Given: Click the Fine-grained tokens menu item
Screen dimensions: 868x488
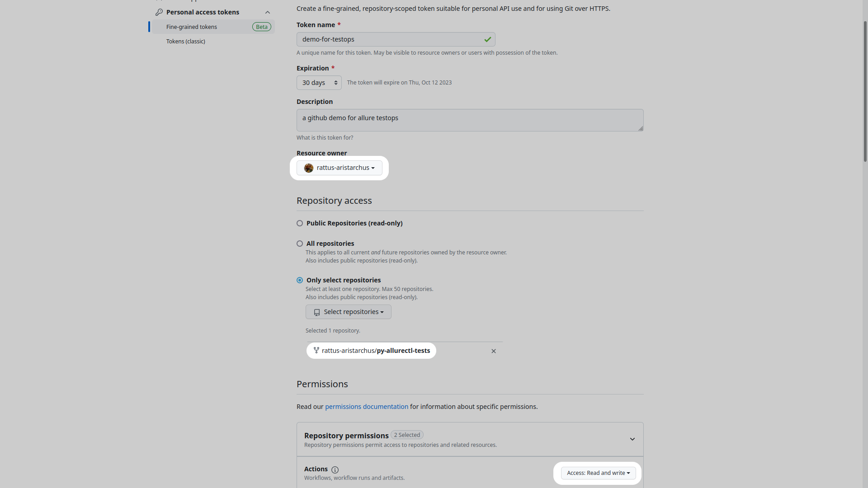Looking at the screenshot, I should (191, 26).
